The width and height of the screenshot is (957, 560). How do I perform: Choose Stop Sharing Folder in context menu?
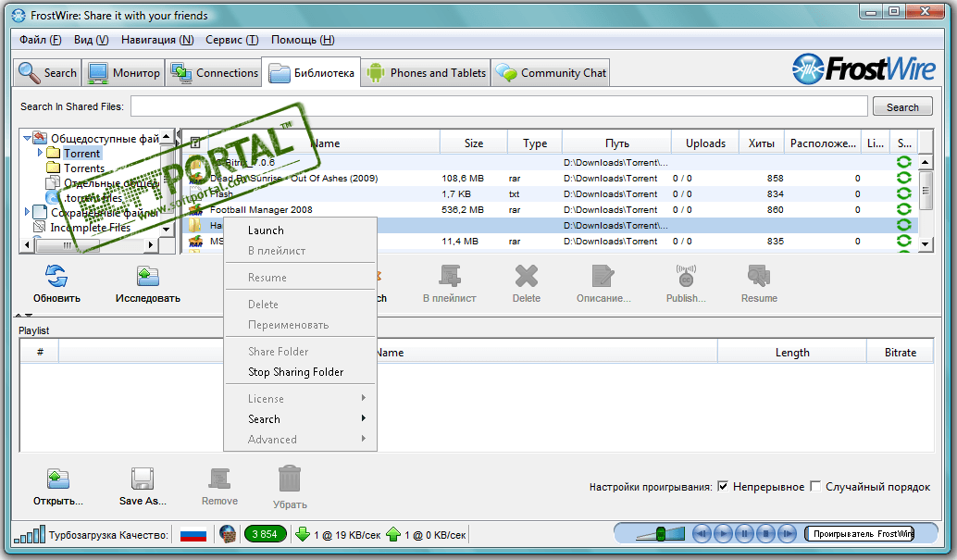[300, 372]
